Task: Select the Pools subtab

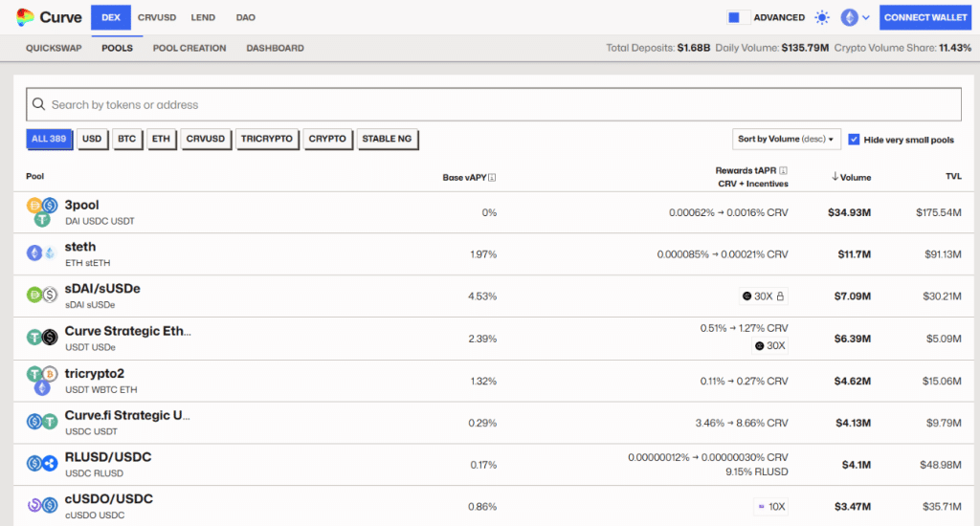Action: pyautogui.click(x=118, y=48)
